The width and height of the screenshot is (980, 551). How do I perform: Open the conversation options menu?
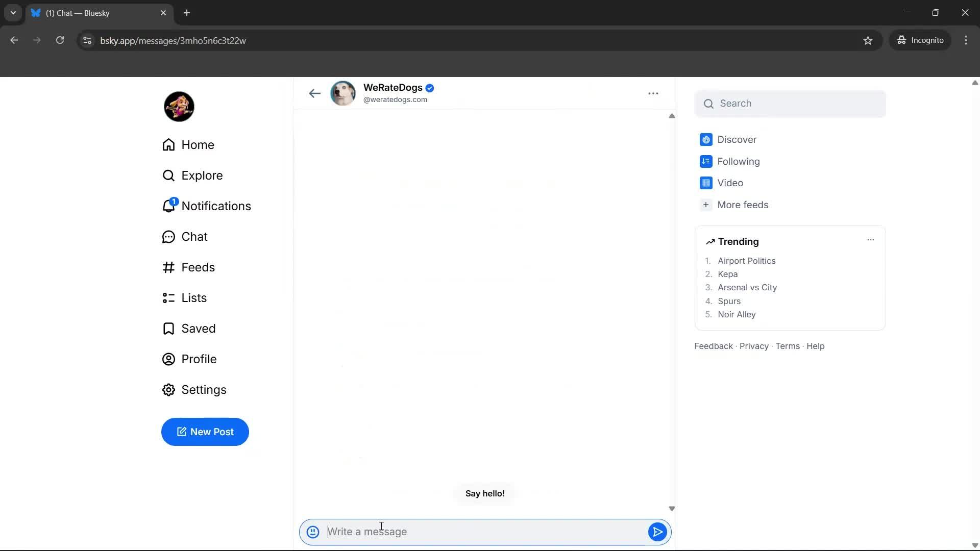click(x=654, y=93)
